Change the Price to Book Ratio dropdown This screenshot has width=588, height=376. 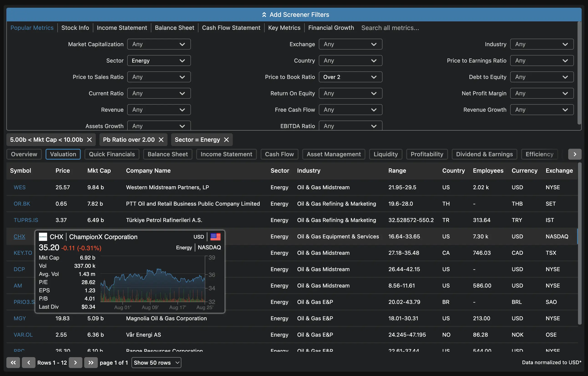[x=350, y=77]
